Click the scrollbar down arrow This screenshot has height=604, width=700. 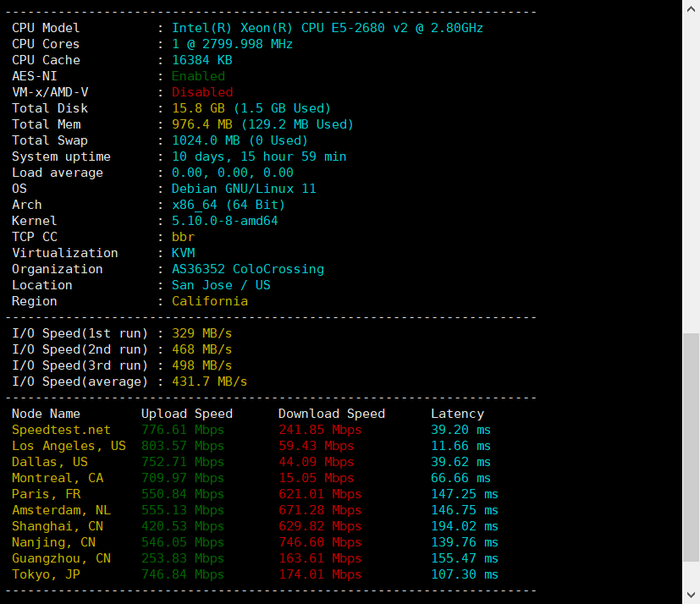(x=691, y=596)
